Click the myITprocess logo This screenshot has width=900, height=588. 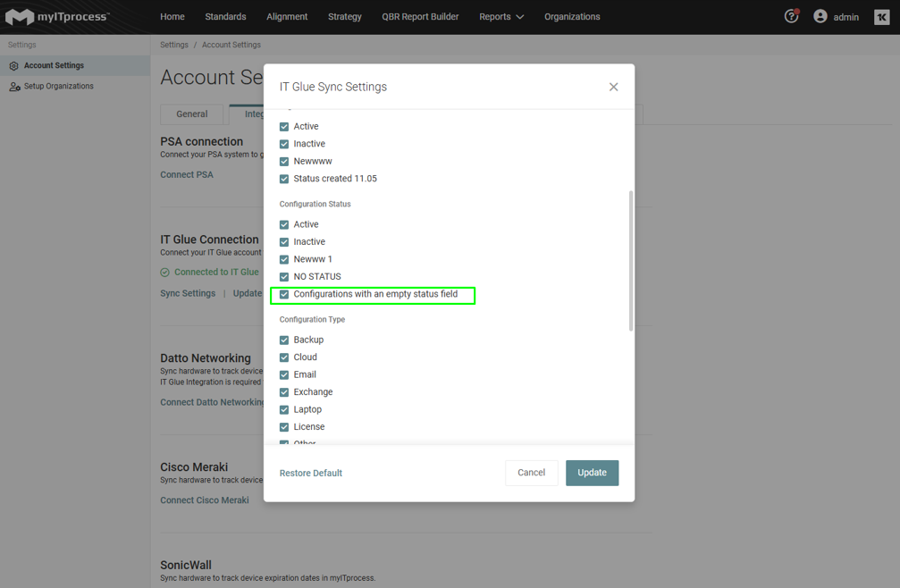pos(57,17)
